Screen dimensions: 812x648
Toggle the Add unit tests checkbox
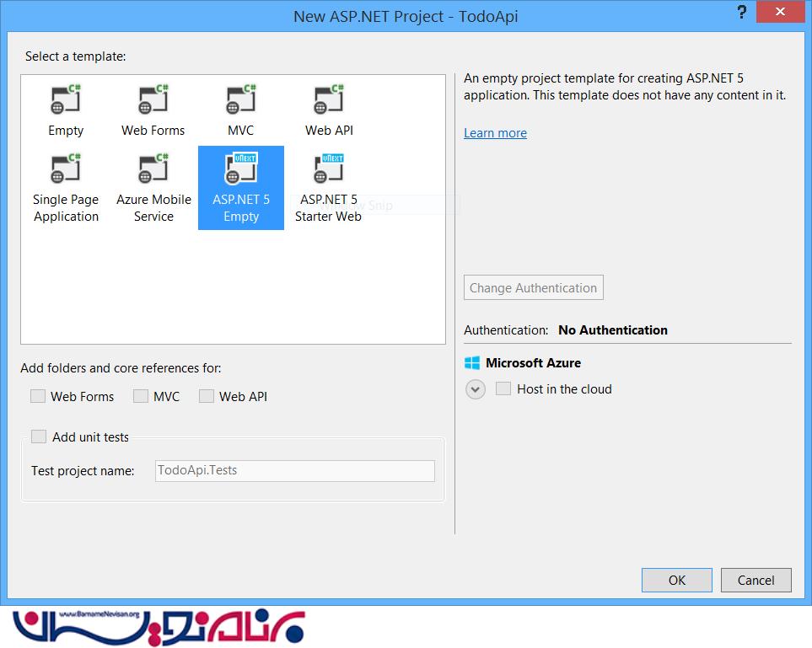pyautogui.click(x=39, y=436)
